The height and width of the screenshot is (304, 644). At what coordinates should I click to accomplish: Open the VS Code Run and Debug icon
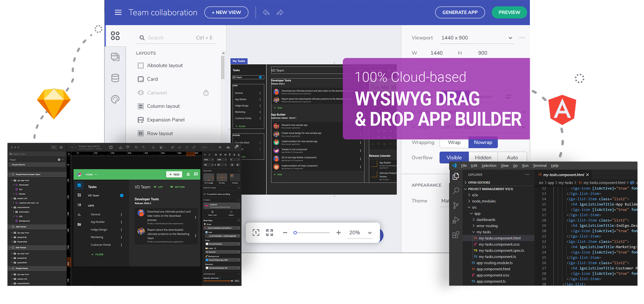tap(456, 220)
